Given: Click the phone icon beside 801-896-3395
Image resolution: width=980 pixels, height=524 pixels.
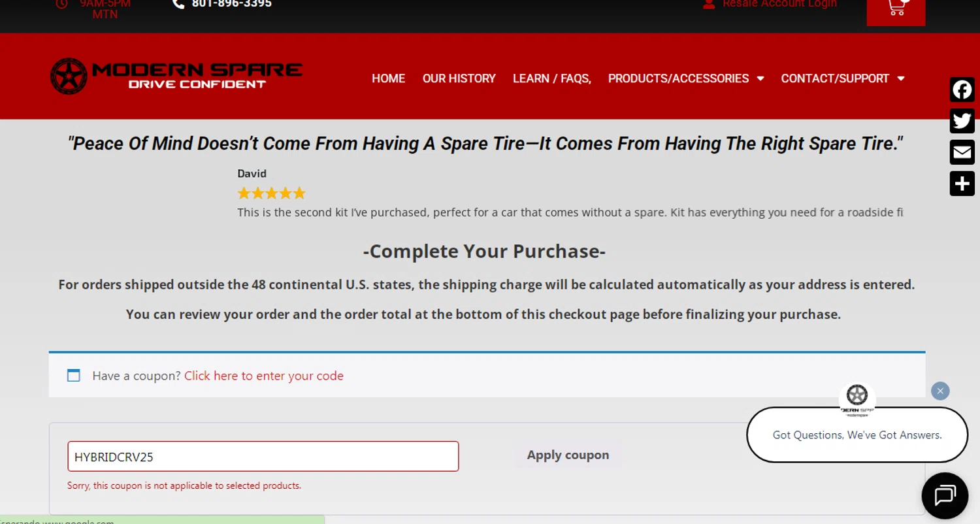Looking at the screenshot, I should [x=178, y=4].
